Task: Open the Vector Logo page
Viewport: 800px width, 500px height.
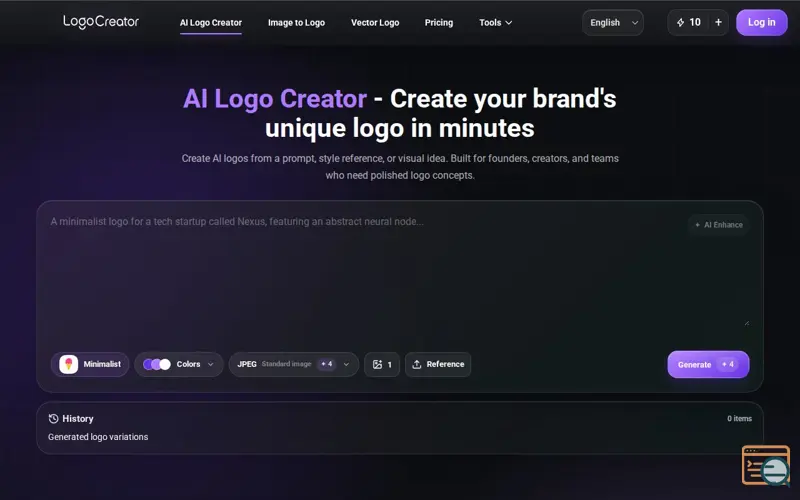Action: (375, 23)
